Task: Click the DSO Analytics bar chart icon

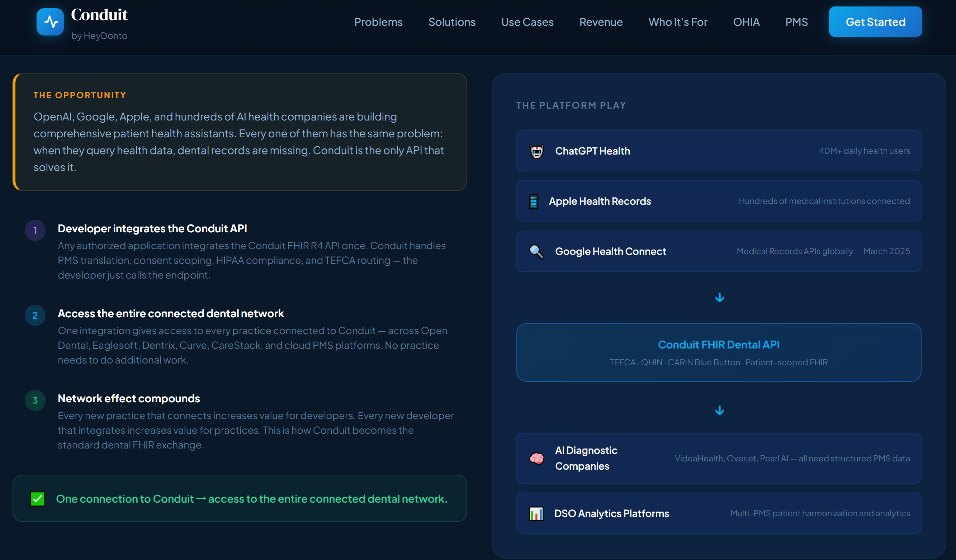Action: pos(536,513)
